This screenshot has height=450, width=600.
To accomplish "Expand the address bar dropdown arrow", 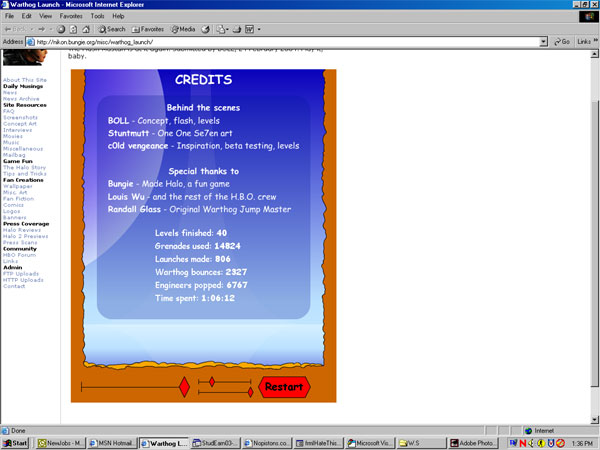I will coord(542,42).
